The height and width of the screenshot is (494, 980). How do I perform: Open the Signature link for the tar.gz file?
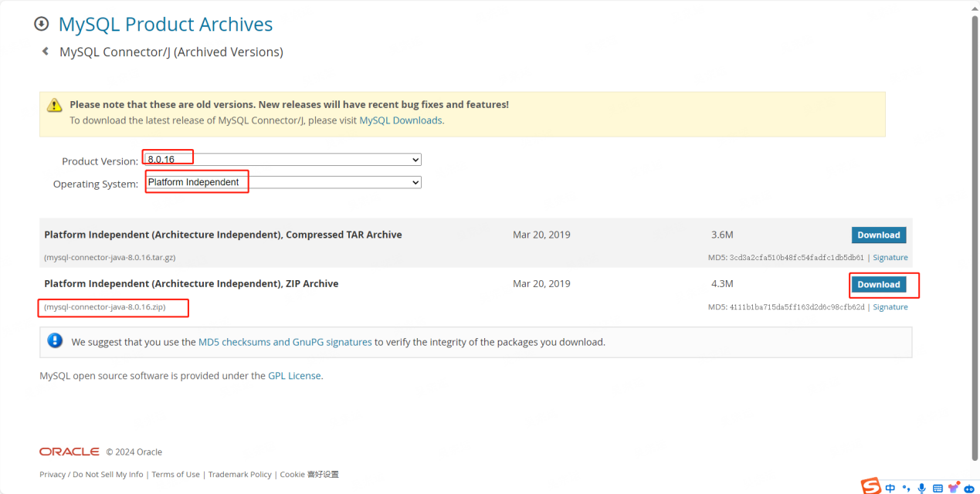(x=890, y=258)
